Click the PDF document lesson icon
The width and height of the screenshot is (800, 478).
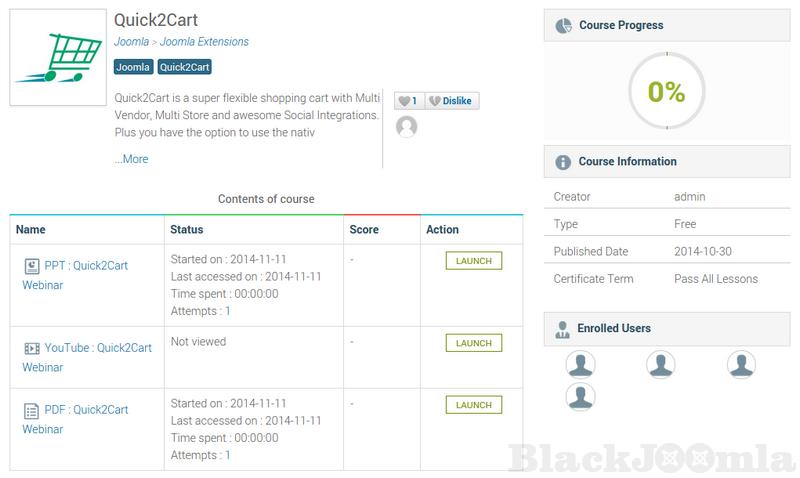tap(31, 410)
